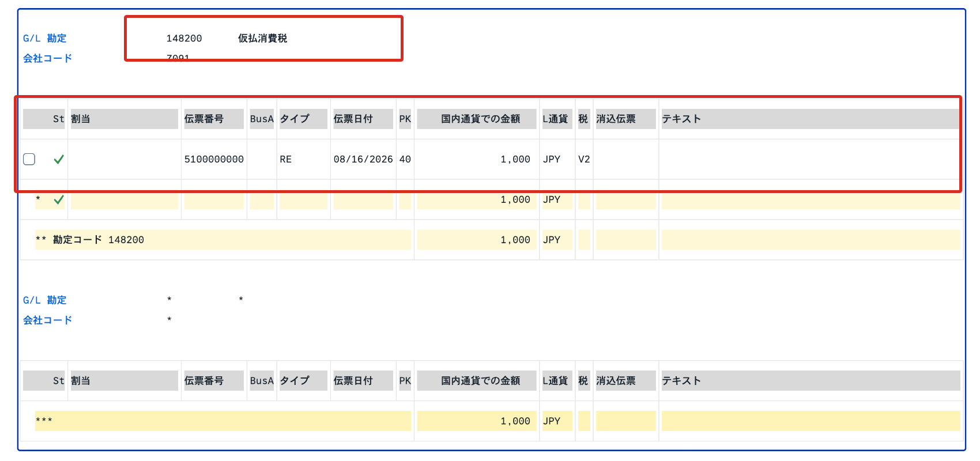Tick the checkbox for document 5100000000
The width and height of the screenshot is (980, 461).
(x=29, y=159)
